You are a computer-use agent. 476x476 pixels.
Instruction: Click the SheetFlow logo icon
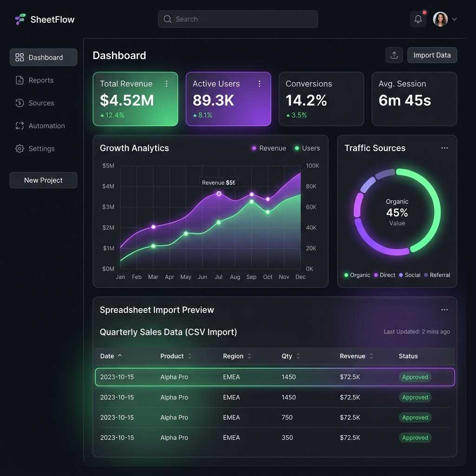pyautogui.click(x=20, y=19)
